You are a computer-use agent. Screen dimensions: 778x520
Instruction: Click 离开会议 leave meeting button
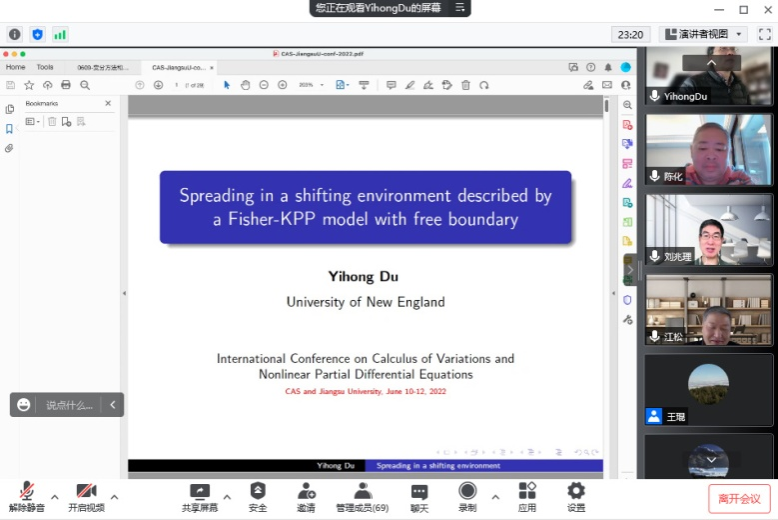(x=739, y=498)
